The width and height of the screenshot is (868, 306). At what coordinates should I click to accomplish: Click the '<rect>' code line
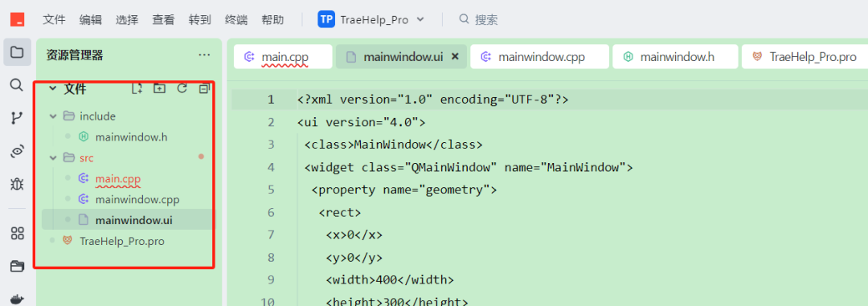coord(340,213)
